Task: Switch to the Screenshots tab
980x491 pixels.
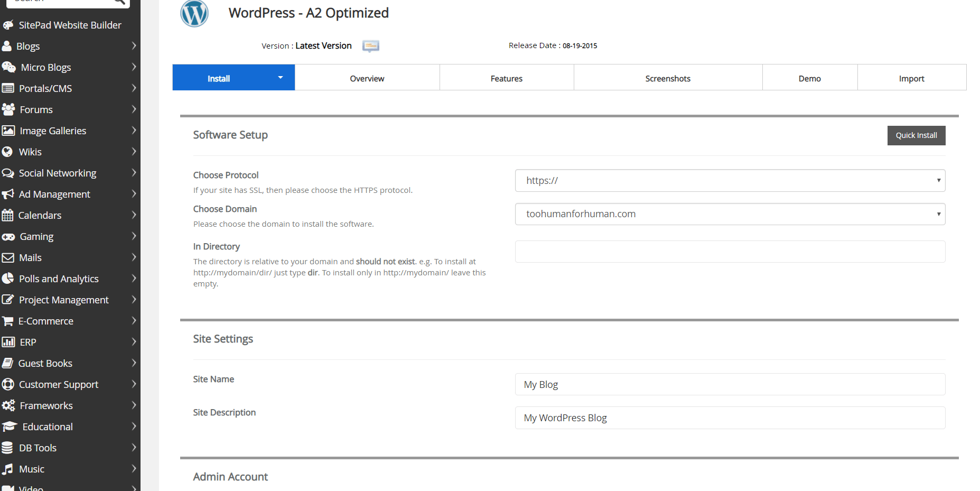Action: pos(667,78)
